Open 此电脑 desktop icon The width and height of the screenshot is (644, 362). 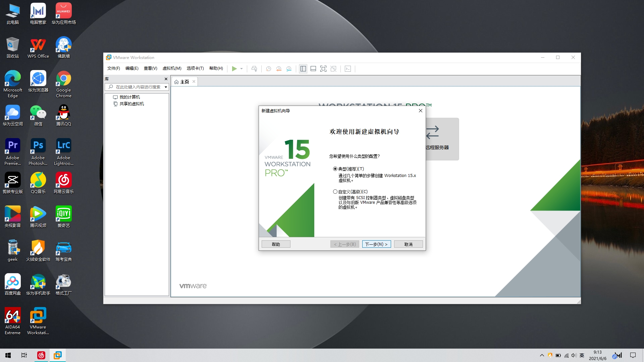coord(13,14)
